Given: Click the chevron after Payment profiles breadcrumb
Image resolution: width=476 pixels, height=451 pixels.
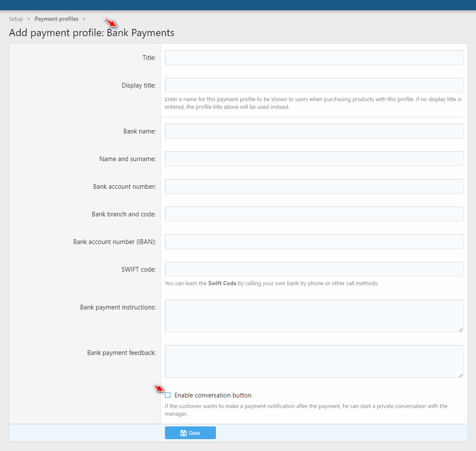Looking at the screenshot, I should (x=85, y=19).
